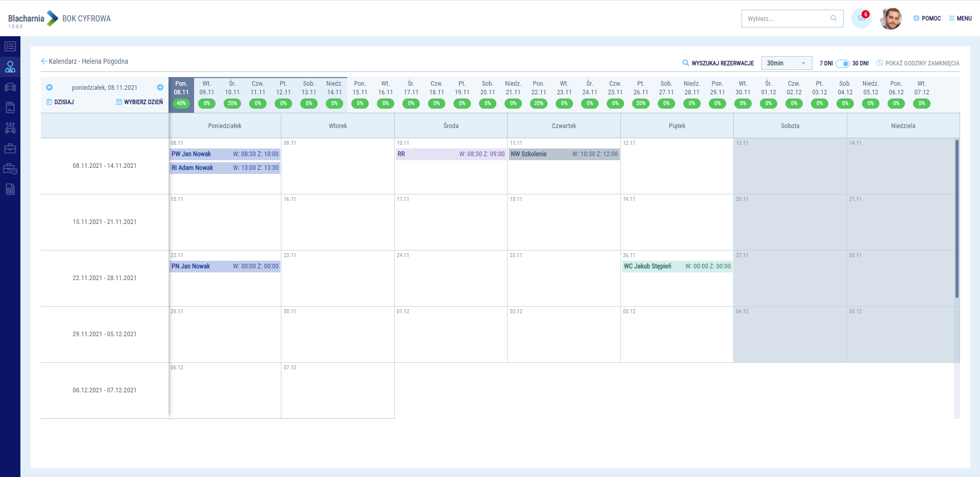Open the Wybierz dzień date picker
The height and width of the screenshot is (477, 980).
[x=139, y=102]
